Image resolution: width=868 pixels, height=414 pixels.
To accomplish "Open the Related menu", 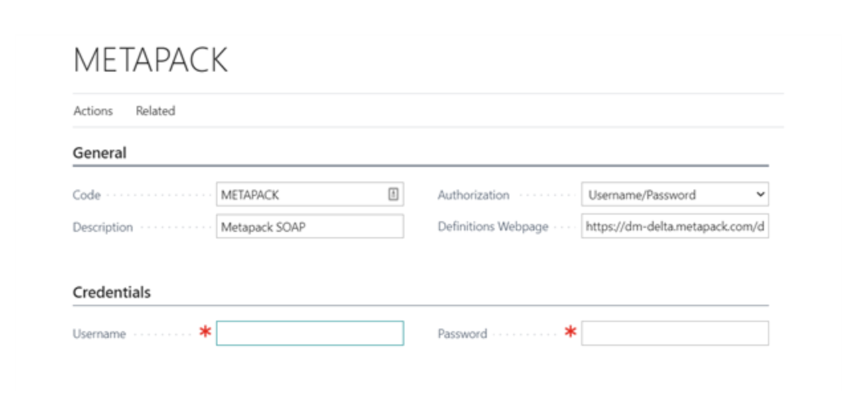I will coord(155,111).
